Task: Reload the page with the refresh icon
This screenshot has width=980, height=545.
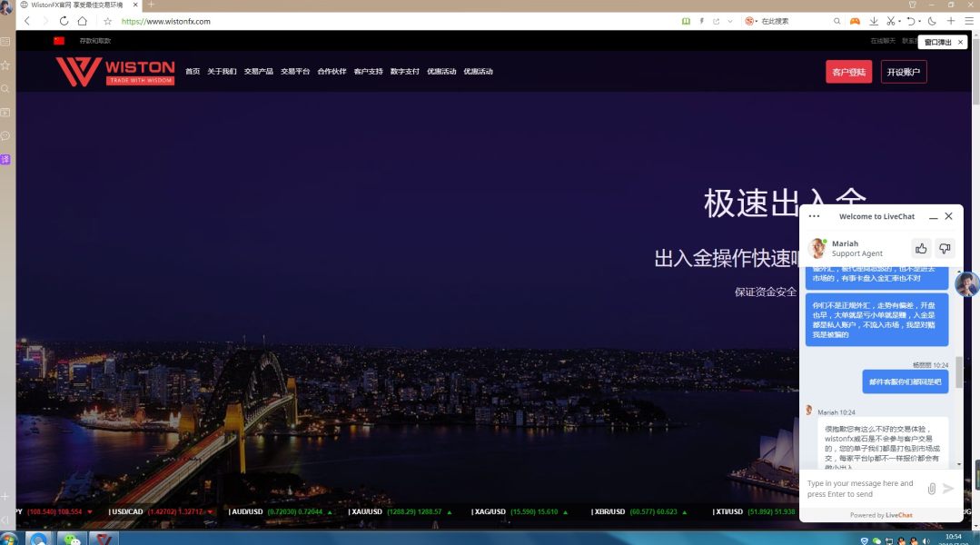Action: tap(64, 21)
